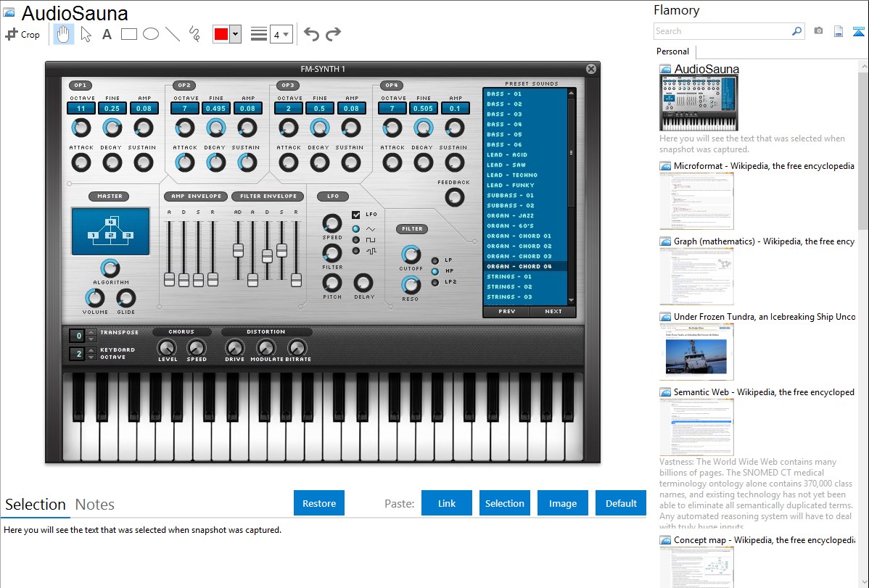Viewport: 869px width, 588px height.
Task: Open the Under Frozen Tundra snapshot thumbnail
Action: click(x=696, y=352)
